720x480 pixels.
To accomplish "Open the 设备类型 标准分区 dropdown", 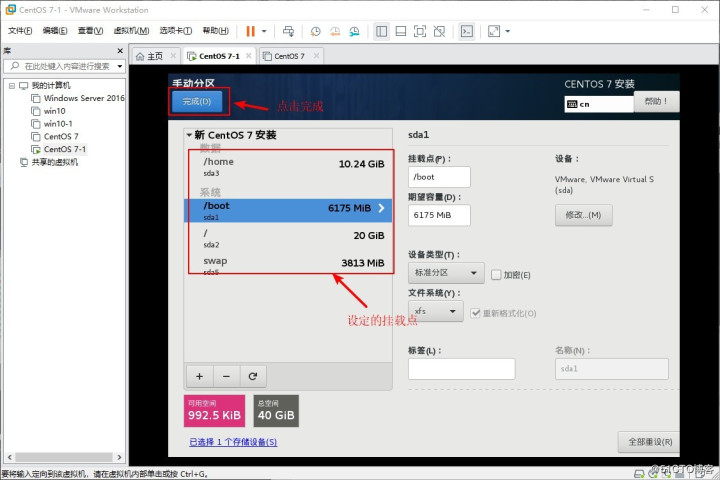I will 446,273.
